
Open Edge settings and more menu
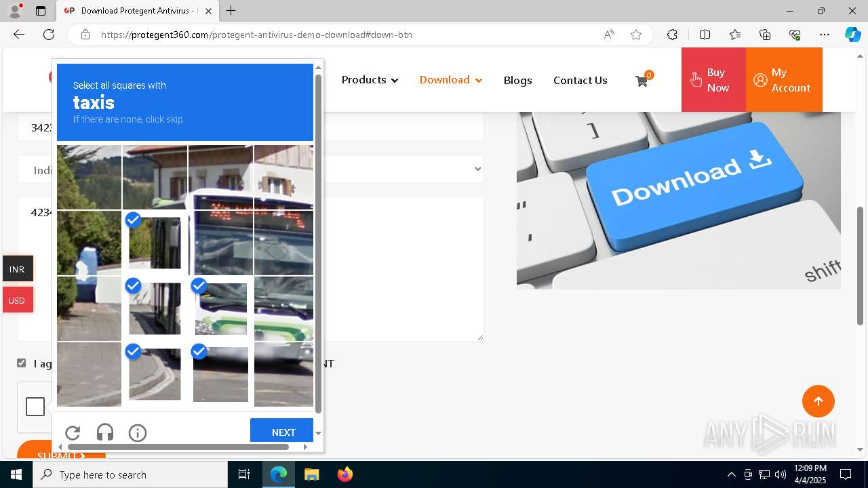pyautogui.click(x=825, y=35)
